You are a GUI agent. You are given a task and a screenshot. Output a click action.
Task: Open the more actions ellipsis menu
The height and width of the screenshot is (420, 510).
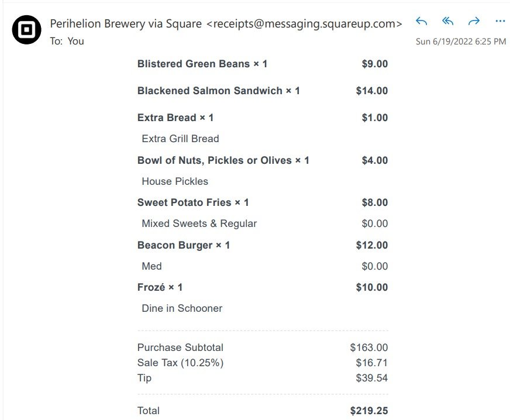coord(499,22)
